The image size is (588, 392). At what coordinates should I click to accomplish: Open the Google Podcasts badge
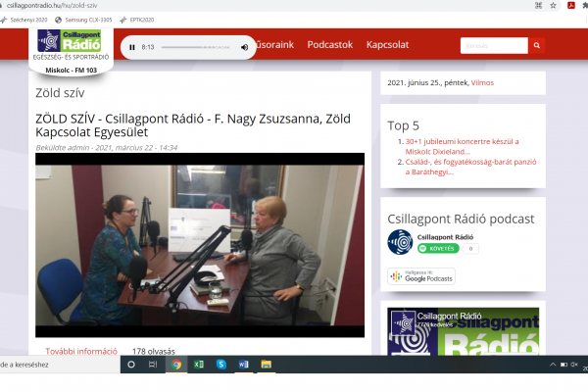coord(421,276)
